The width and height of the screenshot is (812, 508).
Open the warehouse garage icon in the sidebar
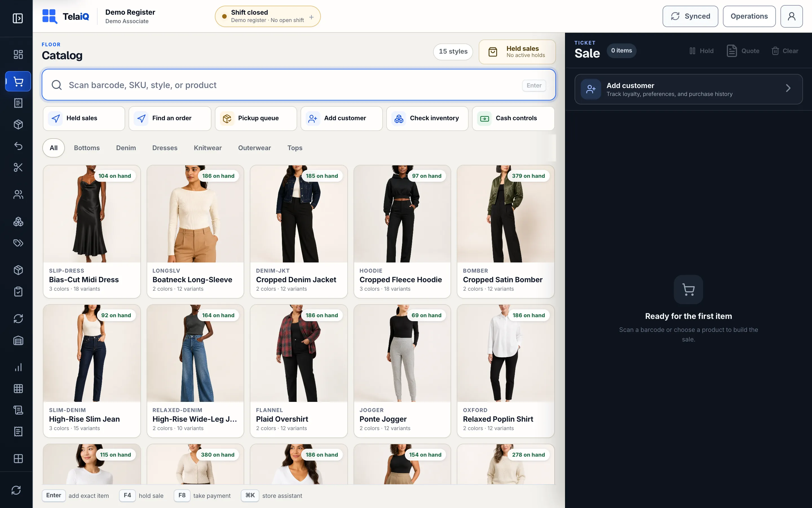18,340
